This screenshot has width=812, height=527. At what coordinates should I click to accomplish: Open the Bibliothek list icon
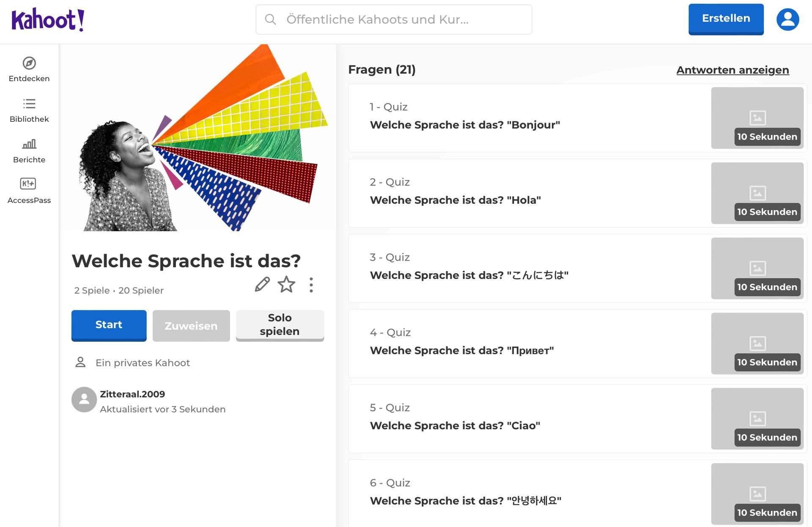(x=29, y=104)
